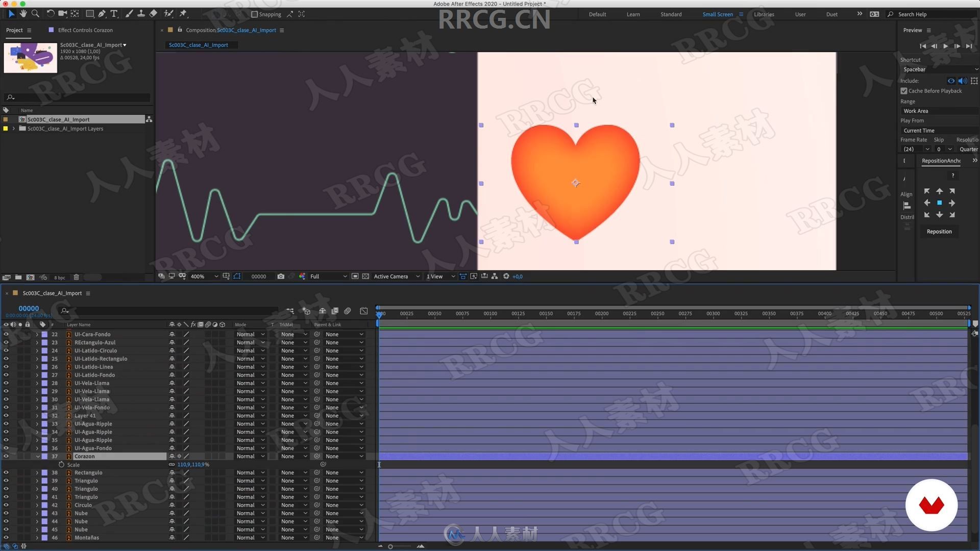Click the Reposition button in Preview panel
This screenshot has width=980, height=551.
click(x=940, y=231)
